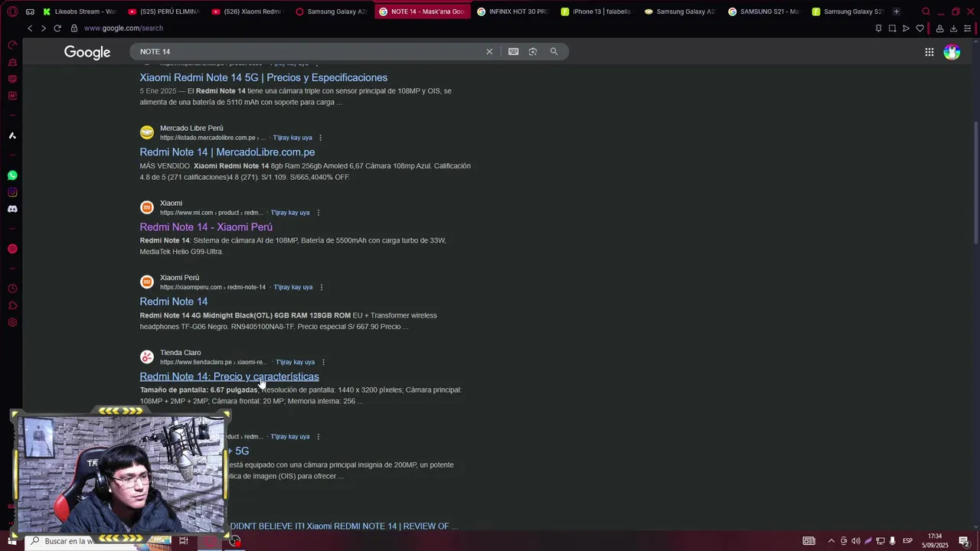
Task: Open the taskbar clock showing 17:34
Action: point(935,541)
